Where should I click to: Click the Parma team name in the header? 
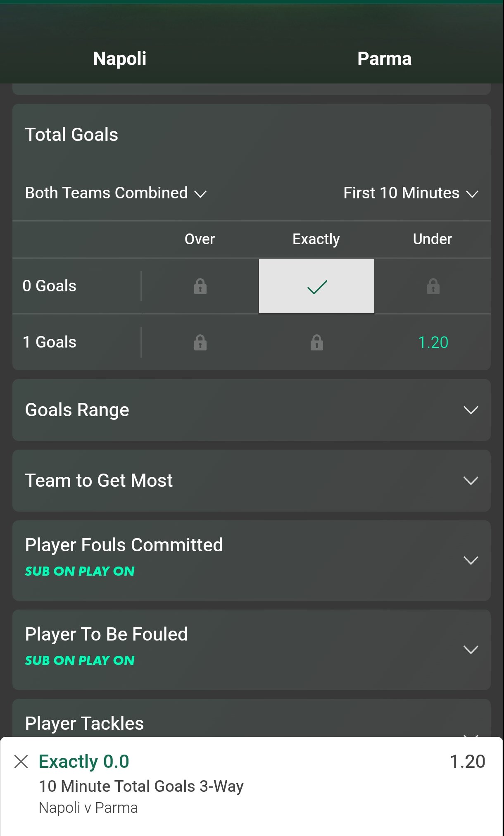[384, 58]
